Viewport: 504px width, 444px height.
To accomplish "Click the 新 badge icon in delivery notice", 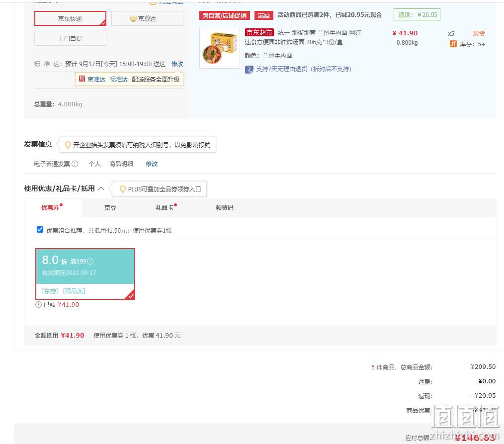I will pos(82,79).
